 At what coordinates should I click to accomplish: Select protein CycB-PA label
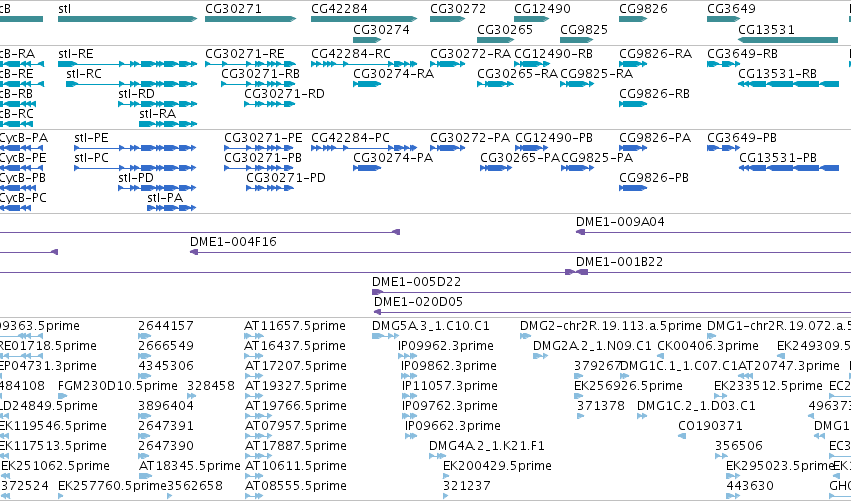point(23,138)
